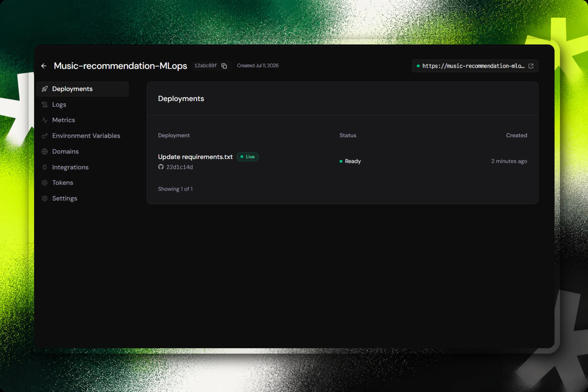Go back using the left arrow icon
588x392 pixels.
pos(44,66)
